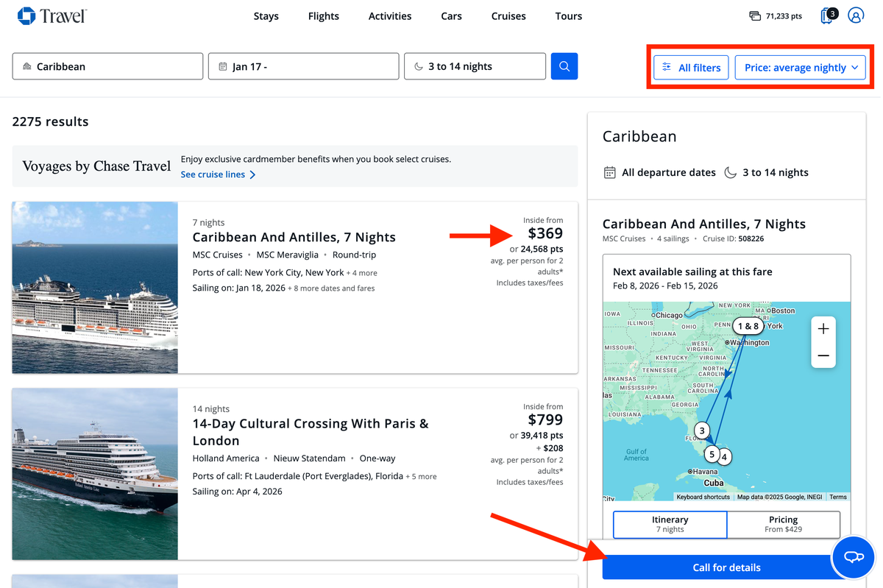
Task: Click the calendar icon beside All departure dates
Action: click(609, 172)
